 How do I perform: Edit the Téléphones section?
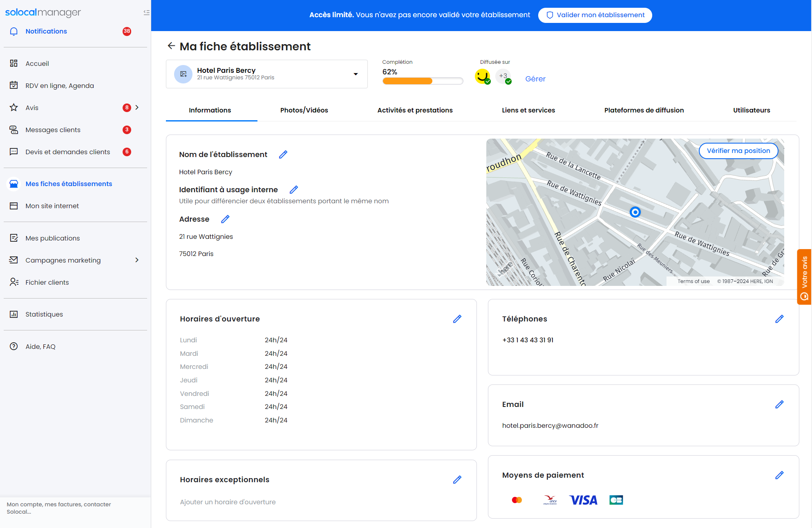[779, 319]
